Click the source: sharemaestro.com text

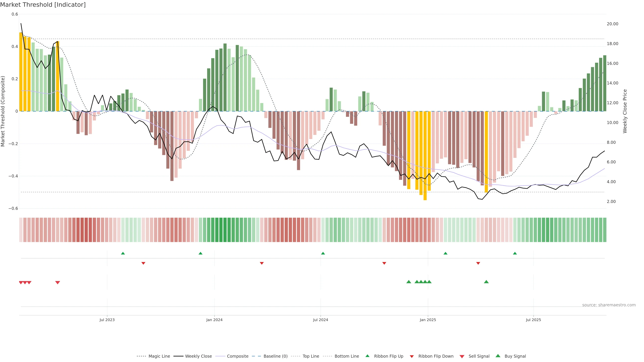click(609, 305)
